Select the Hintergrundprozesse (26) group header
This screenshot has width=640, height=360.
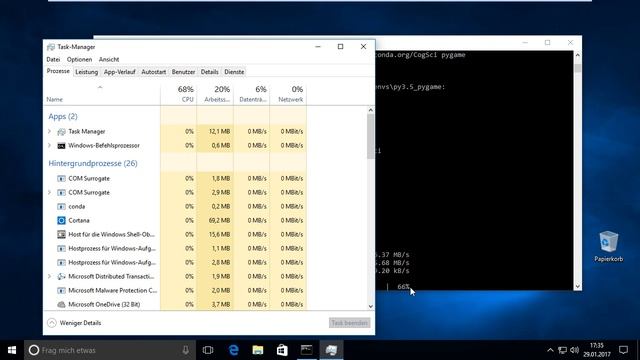(93, 163)
